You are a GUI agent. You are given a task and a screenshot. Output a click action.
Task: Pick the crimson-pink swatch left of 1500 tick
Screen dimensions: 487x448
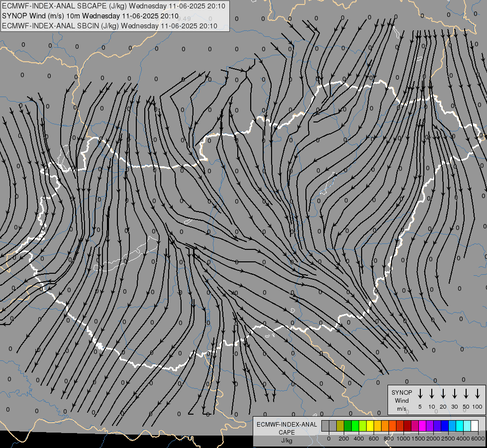(415, 426)
